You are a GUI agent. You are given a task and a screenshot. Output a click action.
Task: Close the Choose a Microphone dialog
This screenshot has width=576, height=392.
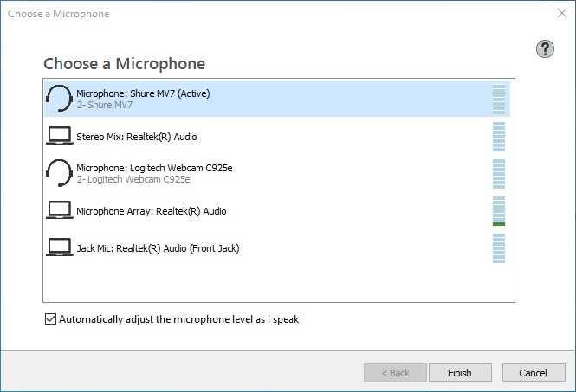(x=561, y=14)
